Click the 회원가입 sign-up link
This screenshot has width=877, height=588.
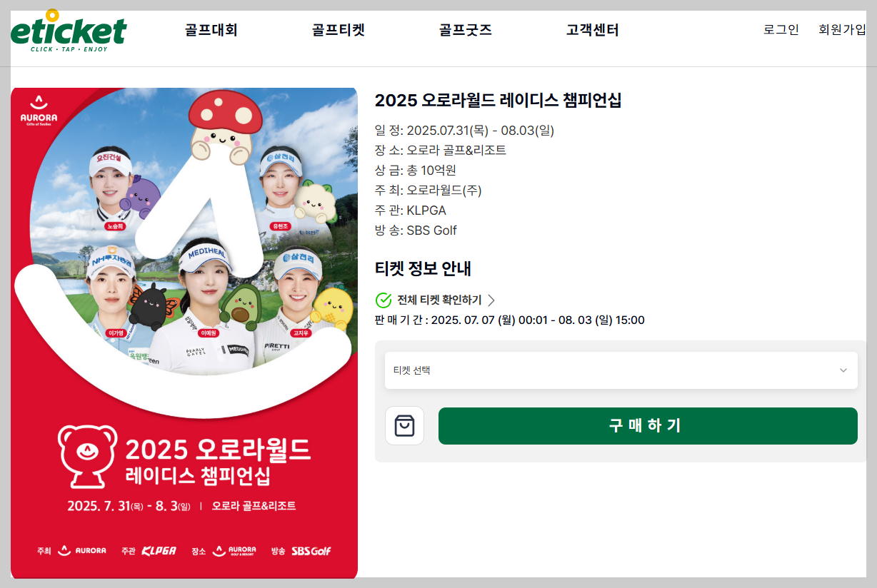(843, 30)
